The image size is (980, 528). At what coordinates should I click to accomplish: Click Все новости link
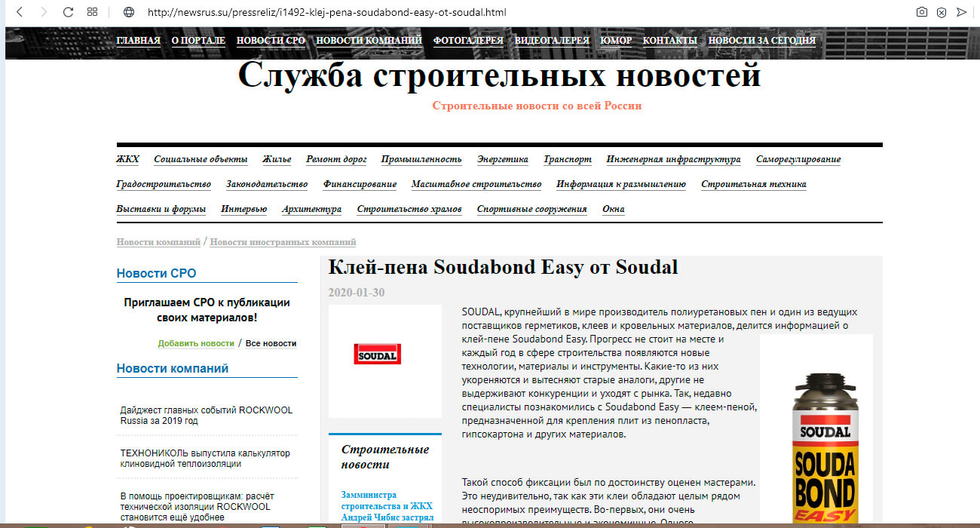[271, 343]
